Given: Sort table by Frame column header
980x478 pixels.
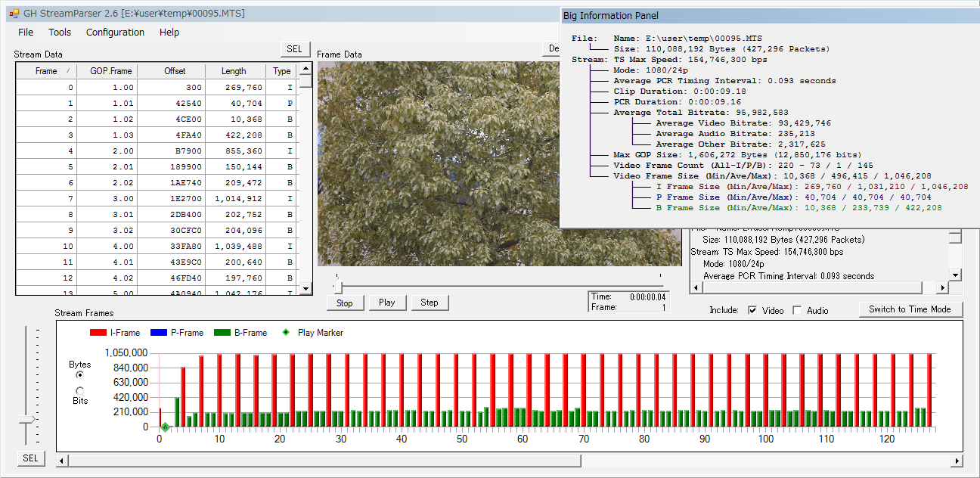Looking at the screenshot, I should (x=46, y=71).
